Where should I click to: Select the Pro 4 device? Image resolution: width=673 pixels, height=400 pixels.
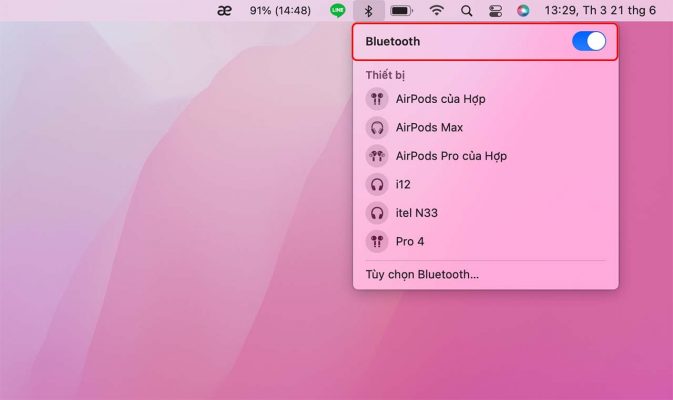pyautogui.click(x=409, y=241)
